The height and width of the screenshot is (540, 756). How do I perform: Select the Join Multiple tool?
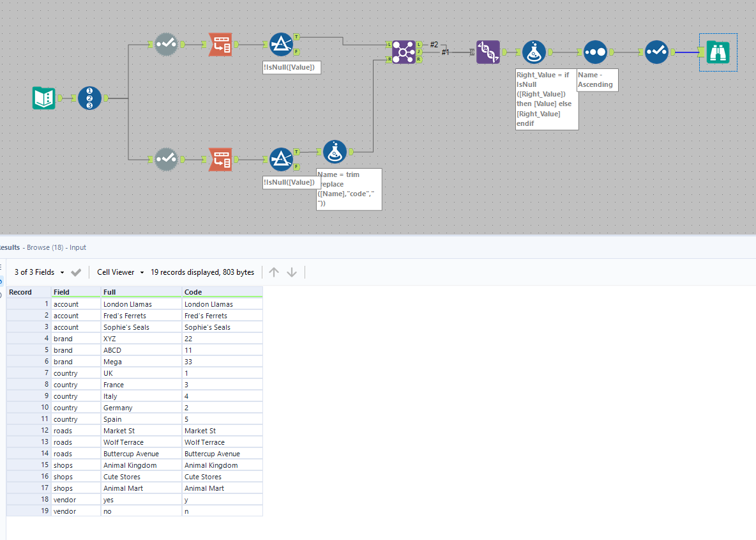click(x=403, y=52)
